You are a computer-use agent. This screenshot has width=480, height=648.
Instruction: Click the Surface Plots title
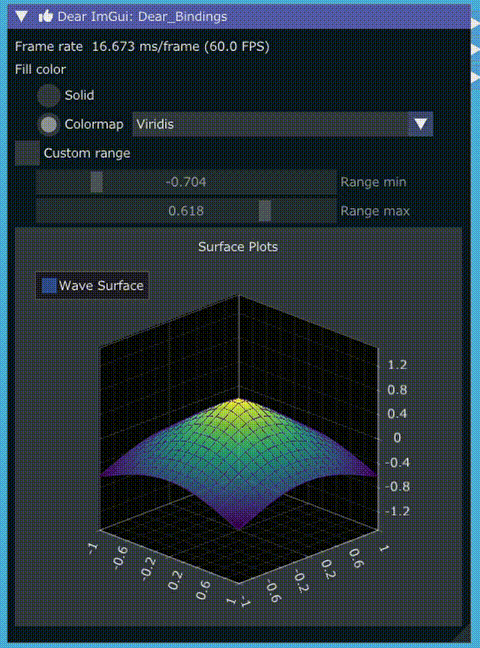[x=238, y=247]
